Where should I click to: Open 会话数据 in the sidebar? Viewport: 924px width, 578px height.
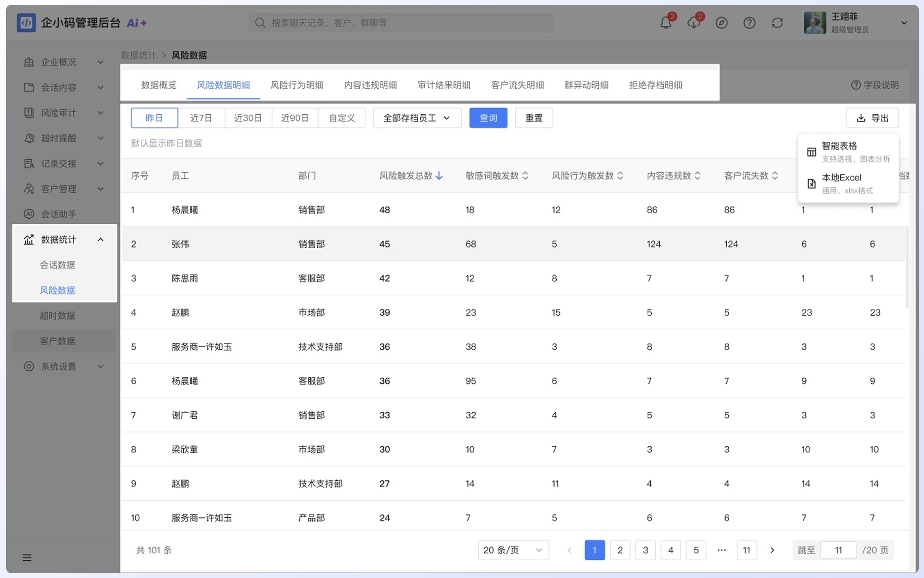[x=57, y=265]
